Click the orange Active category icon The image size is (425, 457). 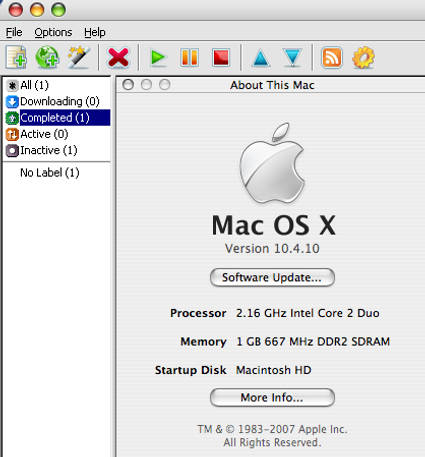pos(12,134)
